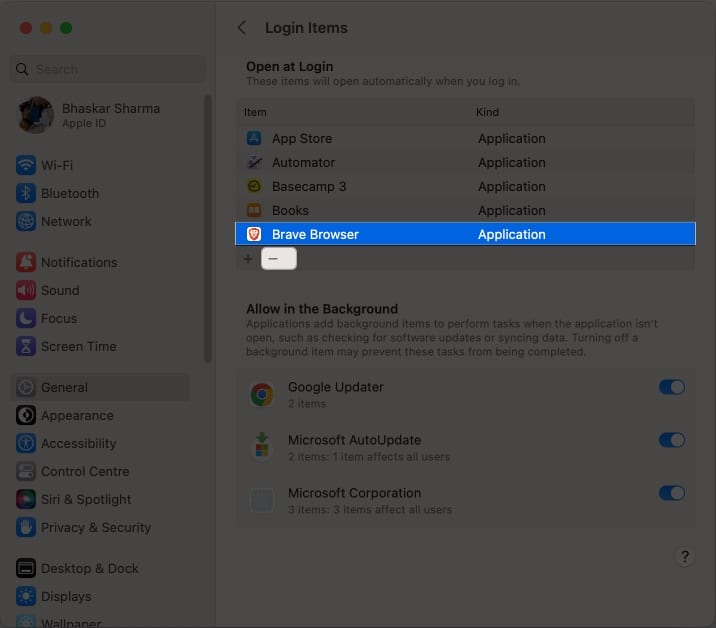Click the Microsoft AutoUpdate name text

[x=354, y=440]
